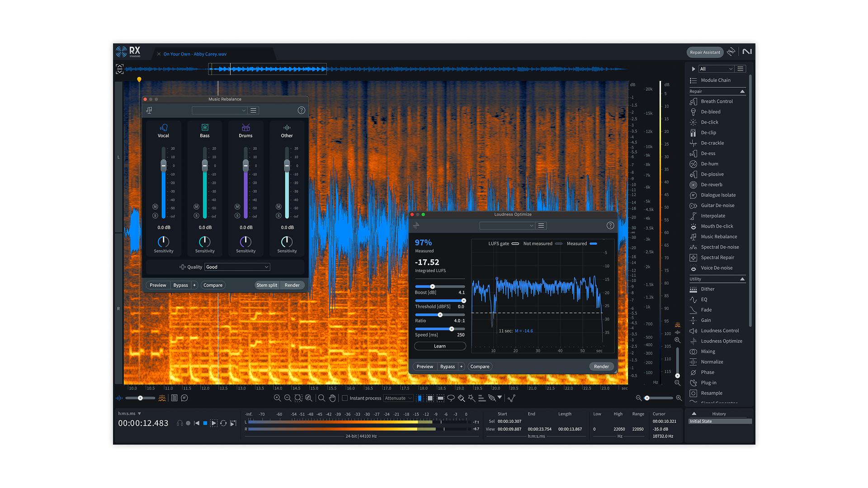Open the Module Chain item
868x488 pixels.
[715, 80]
